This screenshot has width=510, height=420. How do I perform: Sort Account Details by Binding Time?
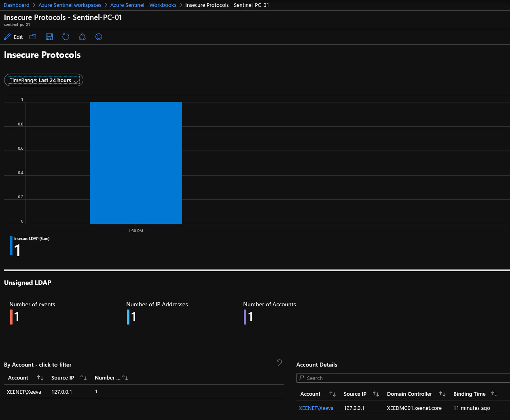pos(494,394)
